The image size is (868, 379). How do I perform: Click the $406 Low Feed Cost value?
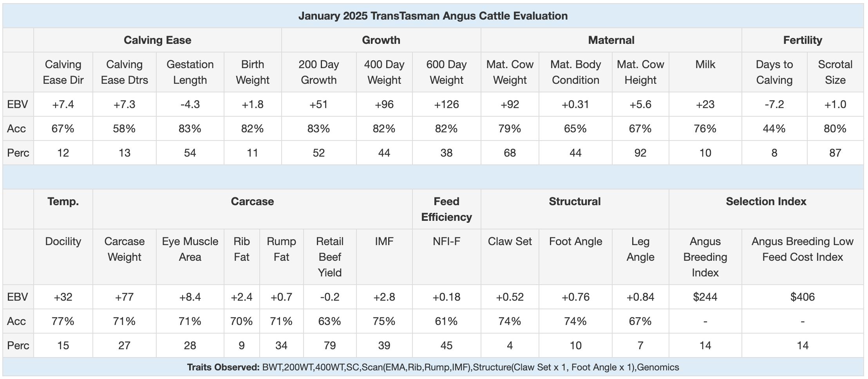[x=802, y=297]
